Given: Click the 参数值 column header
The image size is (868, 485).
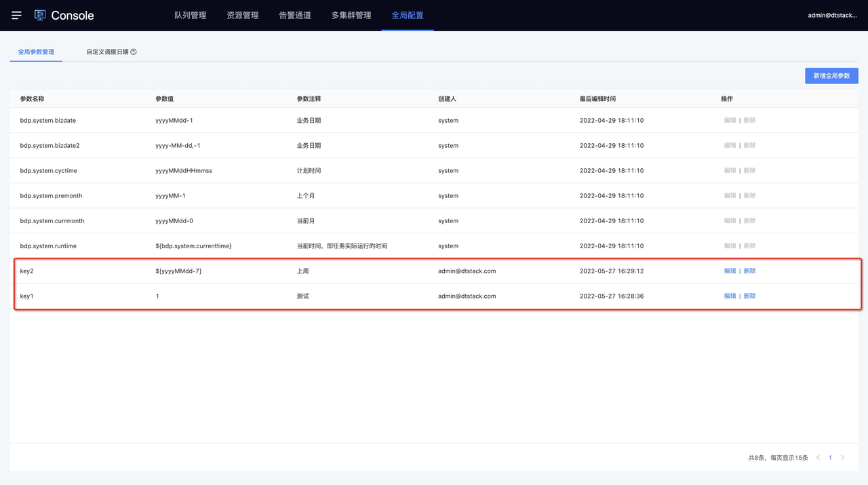Looking at the screenshot, I should click(165, 99).
